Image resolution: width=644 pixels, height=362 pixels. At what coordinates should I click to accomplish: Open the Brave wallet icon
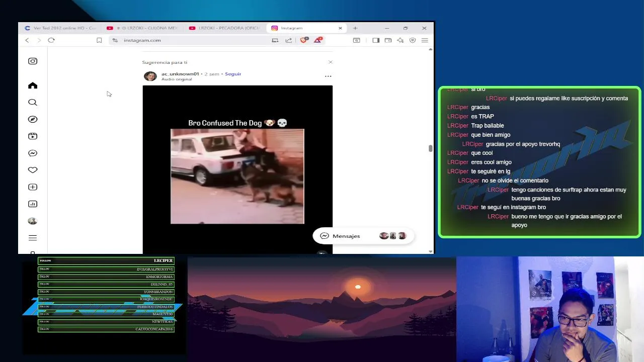point(388,40)
